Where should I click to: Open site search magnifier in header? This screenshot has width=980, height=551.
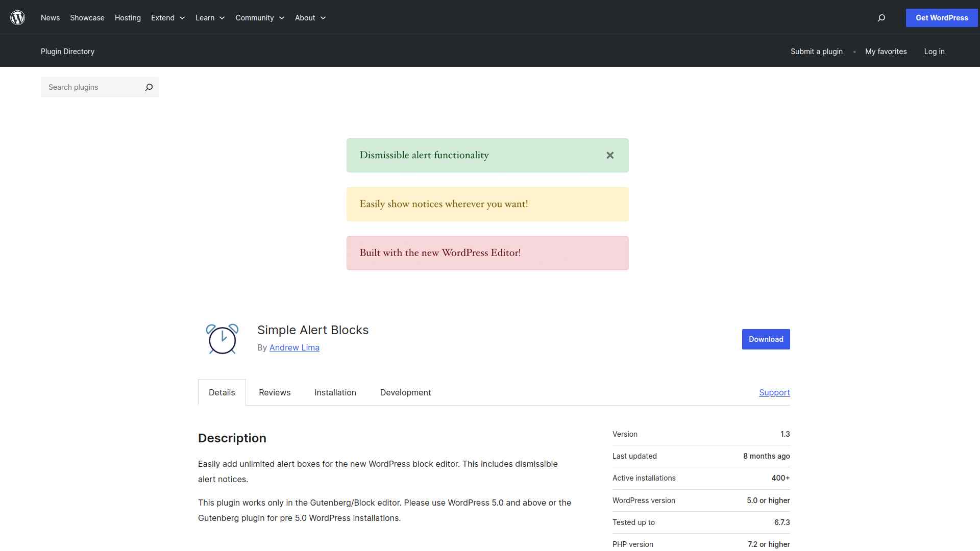(x=881, y=18)
